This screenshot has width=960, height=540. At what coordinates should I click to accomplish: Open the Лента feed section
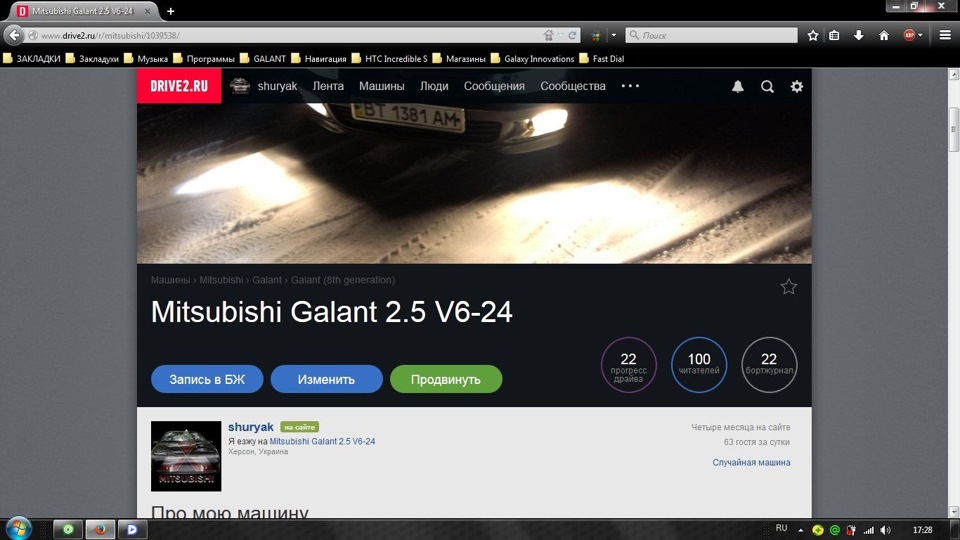pyautogui.click(x=328, y=86)
